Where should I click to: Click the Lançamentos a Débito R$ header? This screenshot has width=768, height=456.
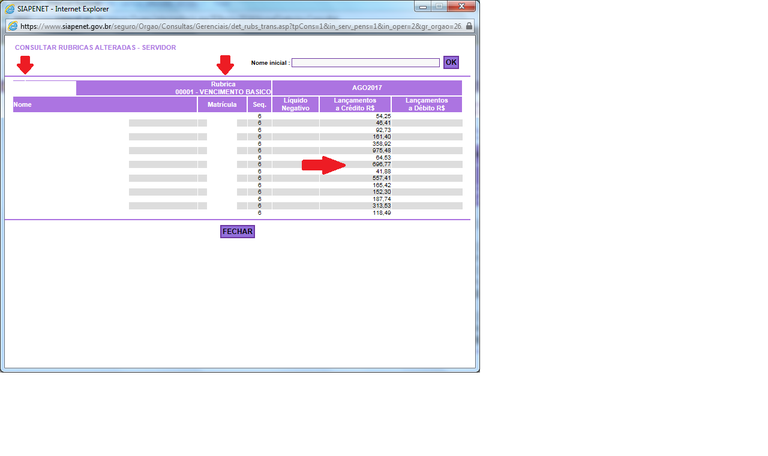427,104
